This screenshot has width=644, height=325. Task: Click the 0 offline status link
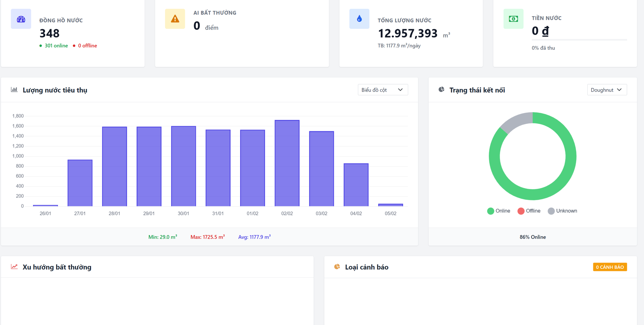click(x=85, y=46)
